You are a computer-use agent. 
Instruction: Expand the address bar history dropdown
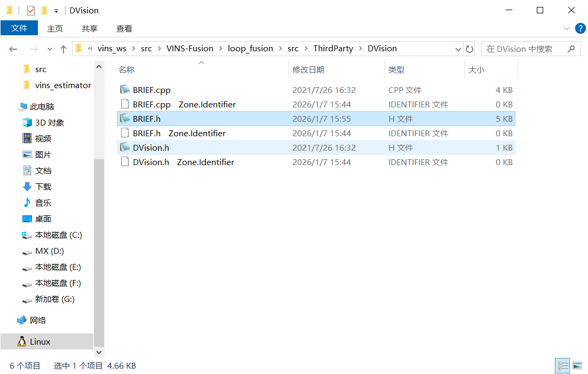coord(458,49)
